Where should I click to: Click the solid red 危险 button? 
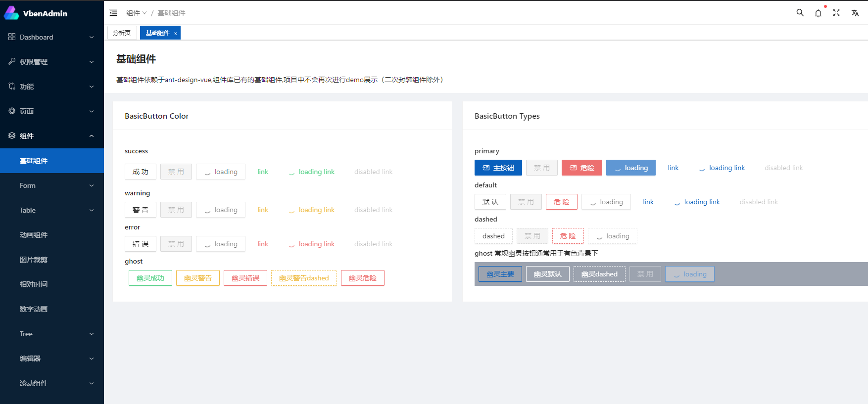click(x=582, y=168)
